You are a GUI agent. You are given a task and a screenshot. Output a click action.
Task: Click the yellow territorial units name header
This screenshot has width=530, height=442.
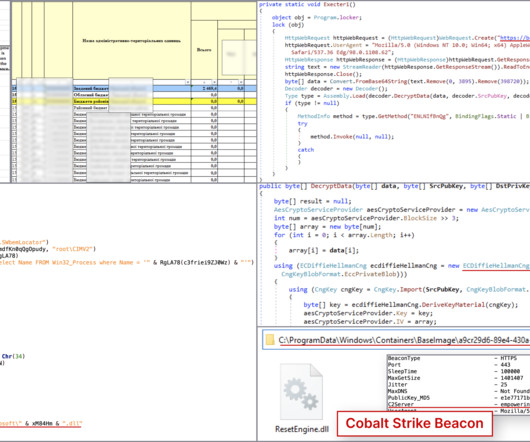132,41
